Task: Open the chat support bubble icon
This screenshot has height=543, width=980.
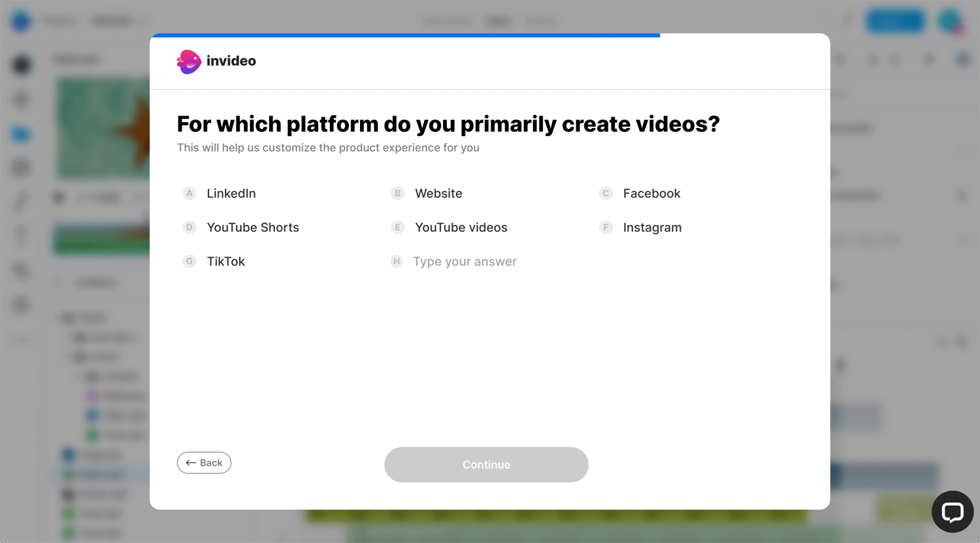Action: pyautogui.click(x=953, y=512)
